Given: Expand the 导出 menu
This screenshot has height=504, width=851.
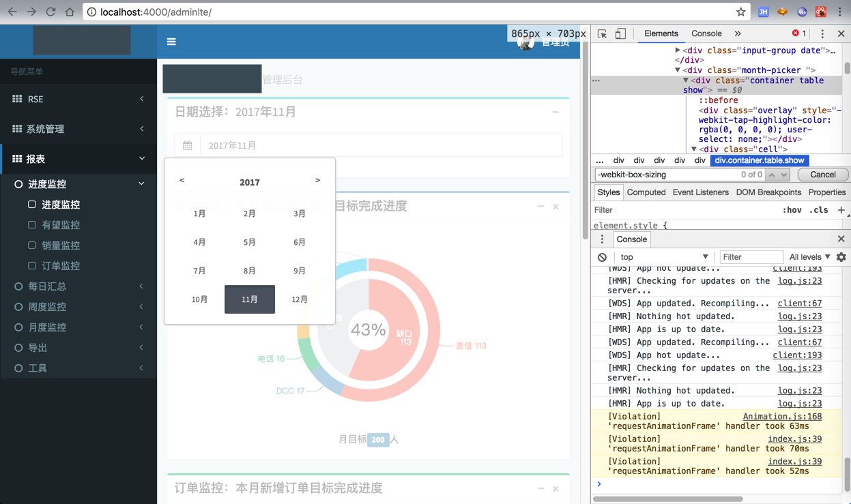Looking at the screenshot, I should click(141, 348).
